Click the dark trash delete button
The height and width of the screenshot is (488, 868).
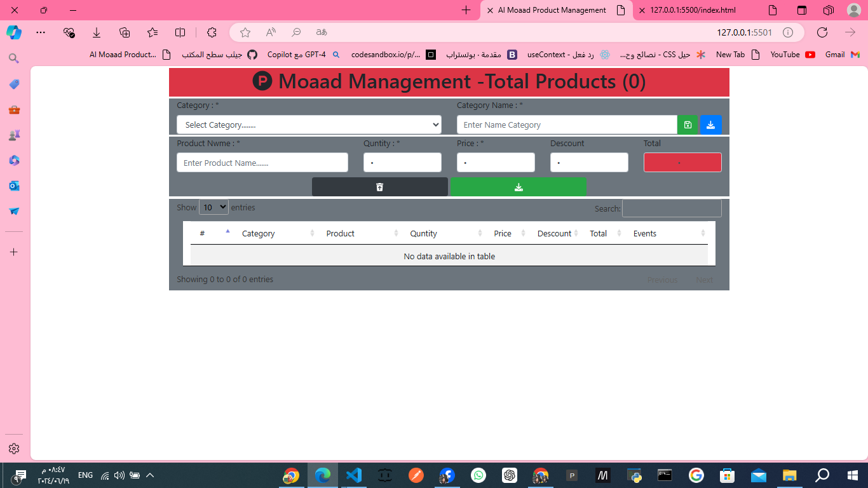click(379, 187)
